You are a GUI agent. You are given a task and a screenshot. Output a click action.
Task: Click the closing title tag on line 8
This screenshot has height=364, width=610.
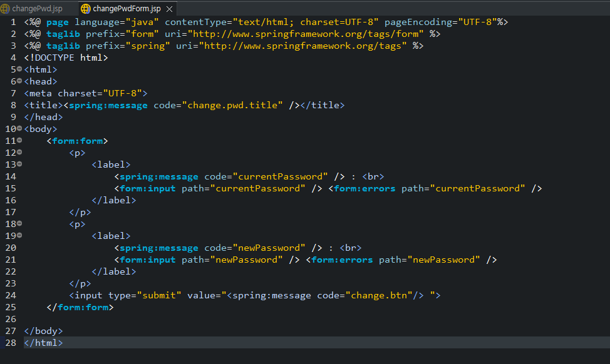pyautogui.click(x=323, y=105)
